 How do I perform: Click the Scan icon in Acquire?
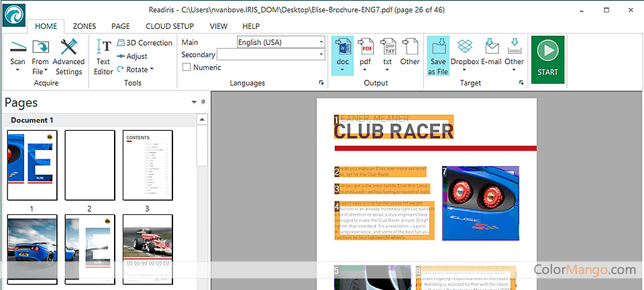pyautogui.click(x=17, y=47)
